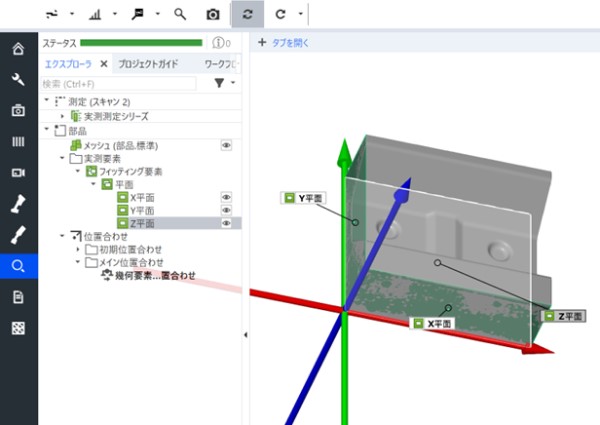Click the bar chart icon in toolbar
Image resolution: width=600 pixels, height=425 pixels.
(x=96, y=15)
